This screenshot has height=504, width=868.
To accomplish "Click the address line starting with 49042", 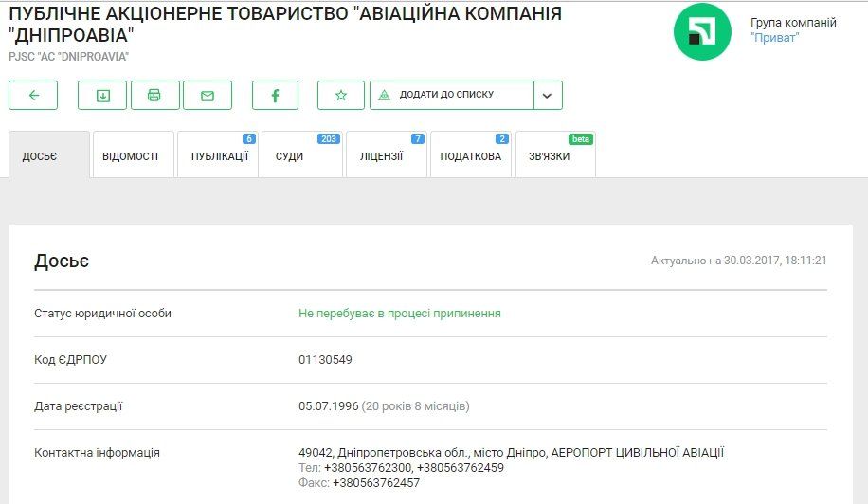I will pyautogui.click(x=511, y=453).
